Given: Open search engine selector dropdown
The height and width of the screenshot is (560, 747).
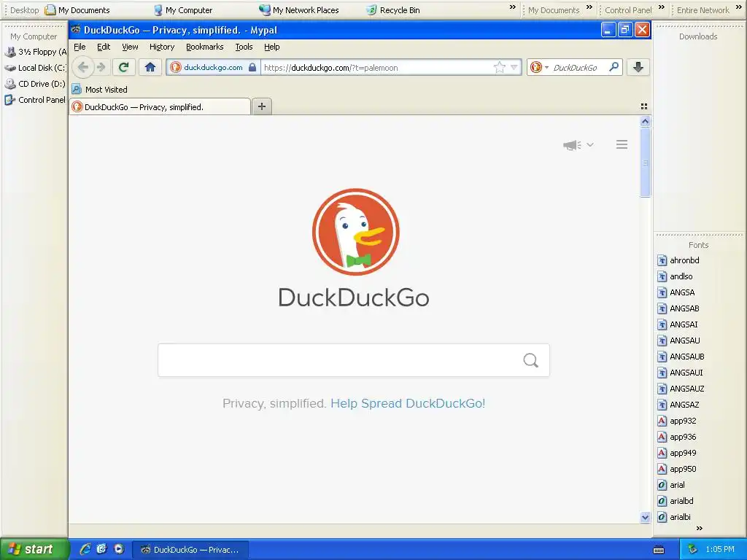Looking at the screenshot, I should (x=539, y=67).
